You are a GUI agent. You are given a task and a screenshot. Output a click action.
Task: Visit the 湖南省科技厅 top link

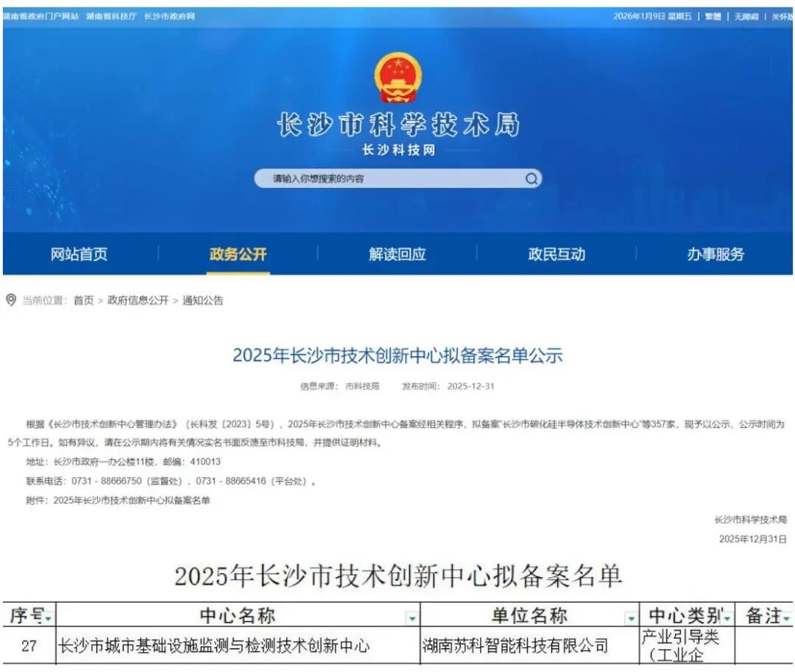click(x=111, y=16)
